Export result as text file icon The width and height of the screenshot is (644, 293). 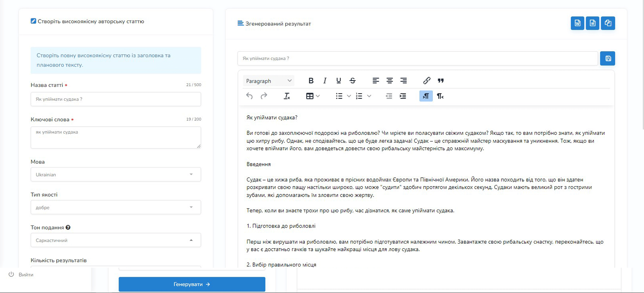pos(592,23)
